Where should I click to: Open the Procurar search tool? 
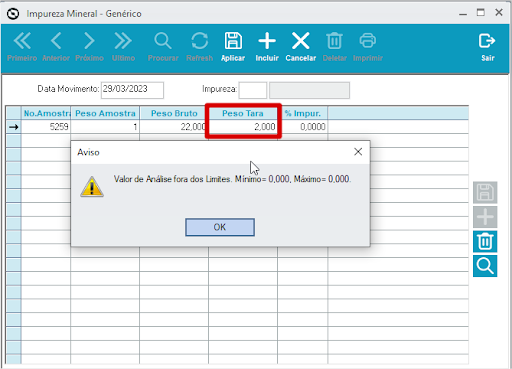163,47
